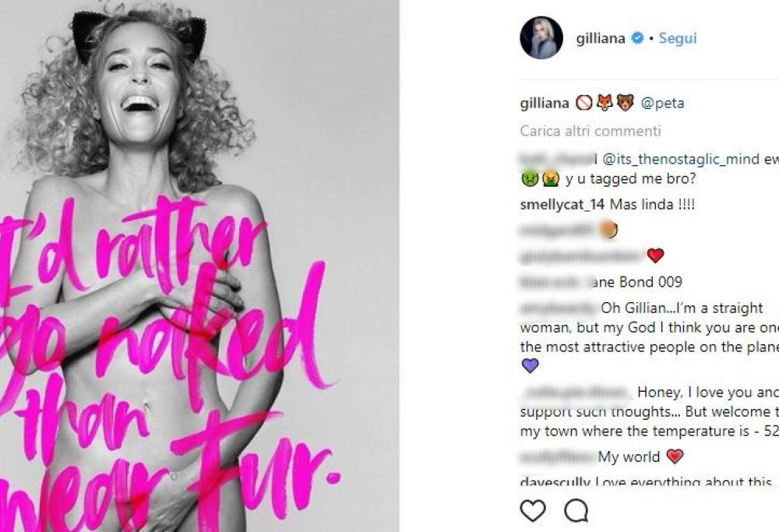Click the comment speech bubble icon
This screenshot has width=779, height=532.
(x=576, y=511)
